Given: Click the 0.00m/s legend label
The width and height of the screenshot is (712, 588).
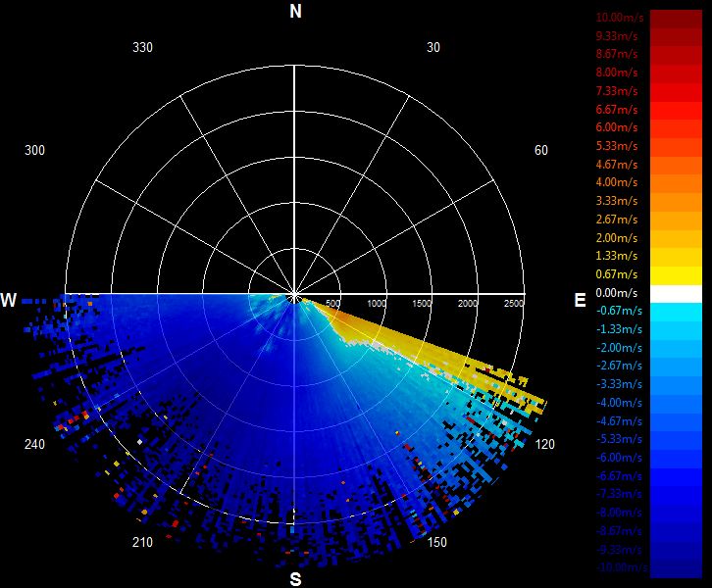Looking at the screenshot, I should click(617, 293).
